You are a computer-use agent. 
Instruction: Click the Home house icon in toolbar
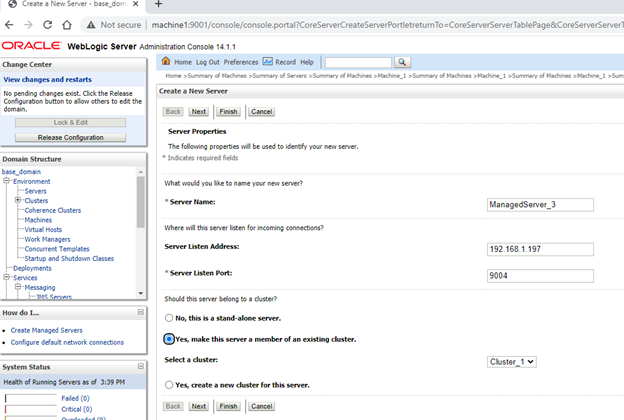pyautogui.click(x=166, y=61)
